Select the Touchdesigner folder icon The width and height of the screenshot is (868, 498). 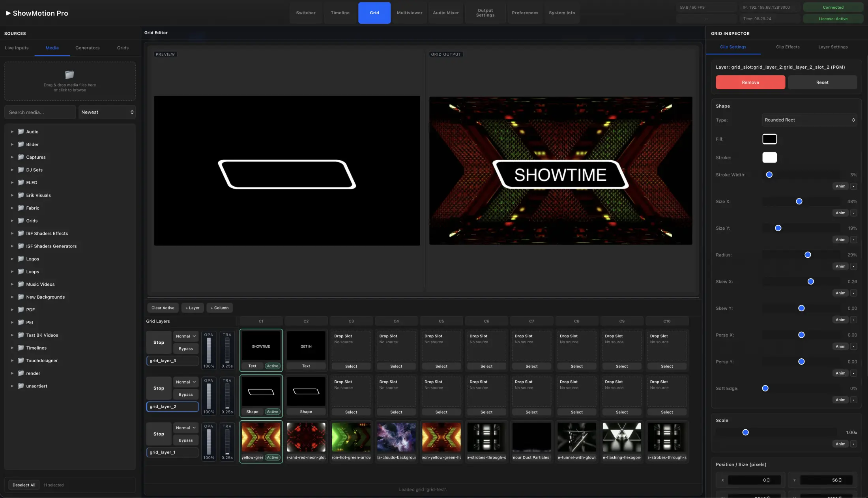(x=21, y=361)
